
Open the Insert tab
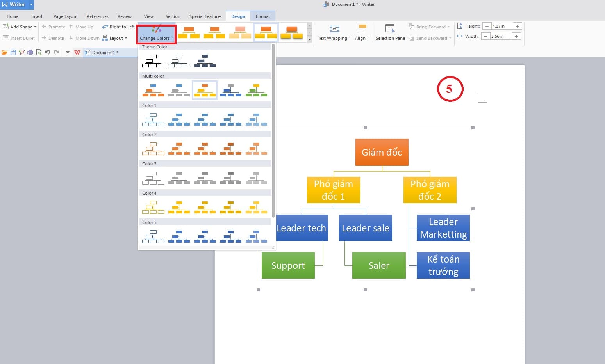tap(37, 16)
